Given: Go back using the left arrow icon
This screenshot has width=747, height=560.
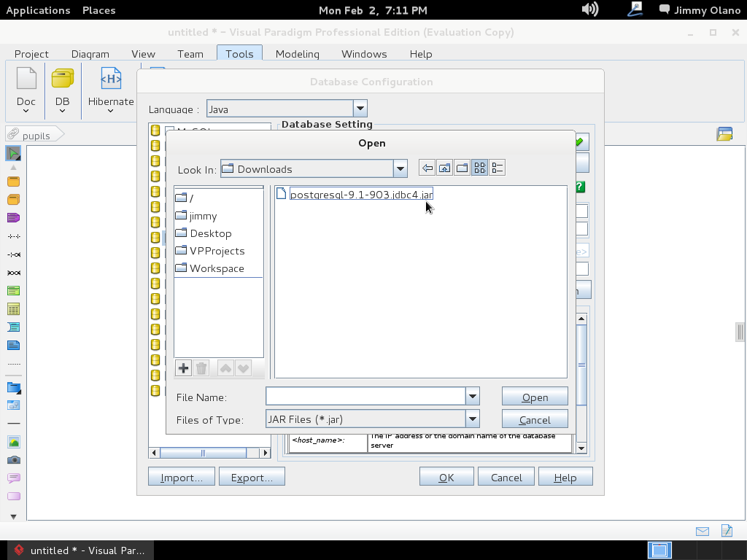Looking at the screenshot, I should [427, 168].
